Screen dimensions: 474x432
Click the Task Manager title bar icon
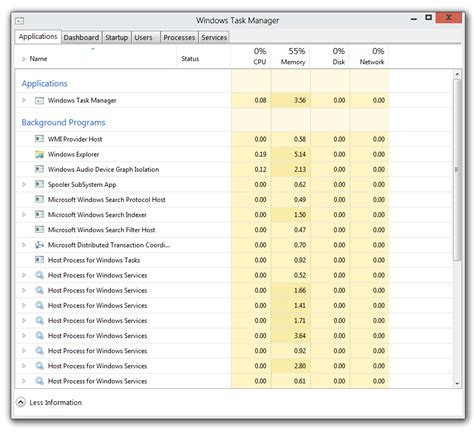pyautogui.click(x=20, y=21)
